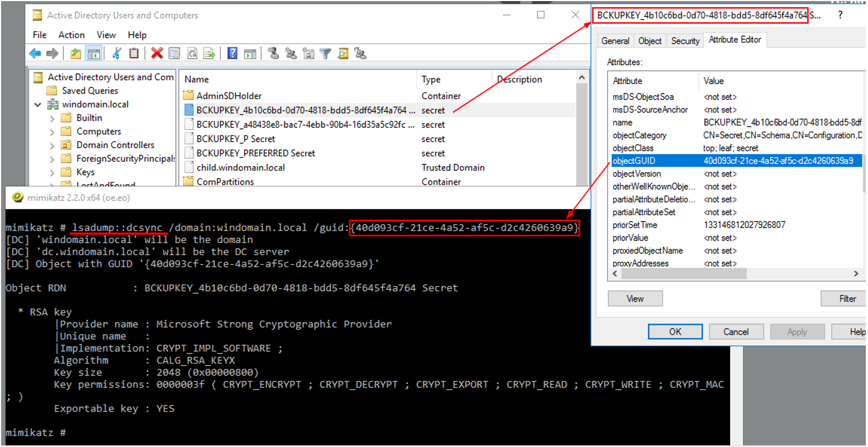Select the priorSetTime attribute row
Viewport: 868px width, 447px height.
736,225
